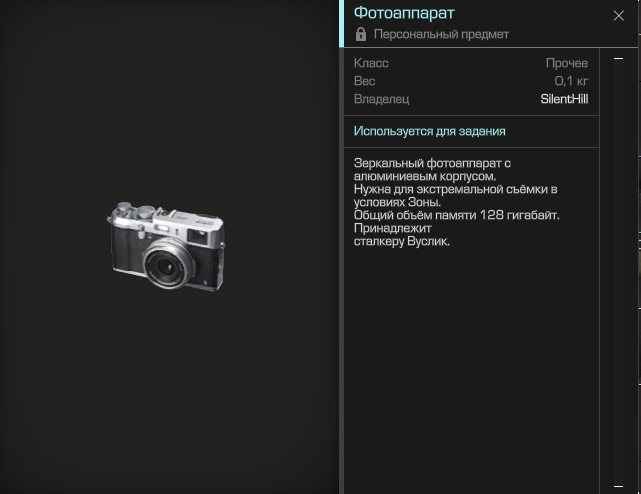Click the сталкеру Вуслик text line

(x=401, y=241)
